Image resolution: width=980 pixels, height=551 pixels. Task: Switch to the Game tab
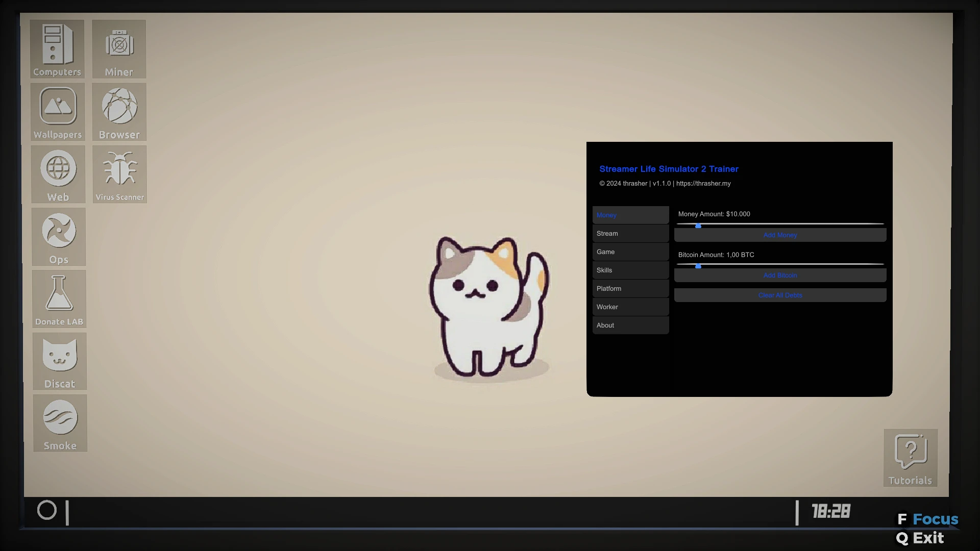tap(631, 252)
